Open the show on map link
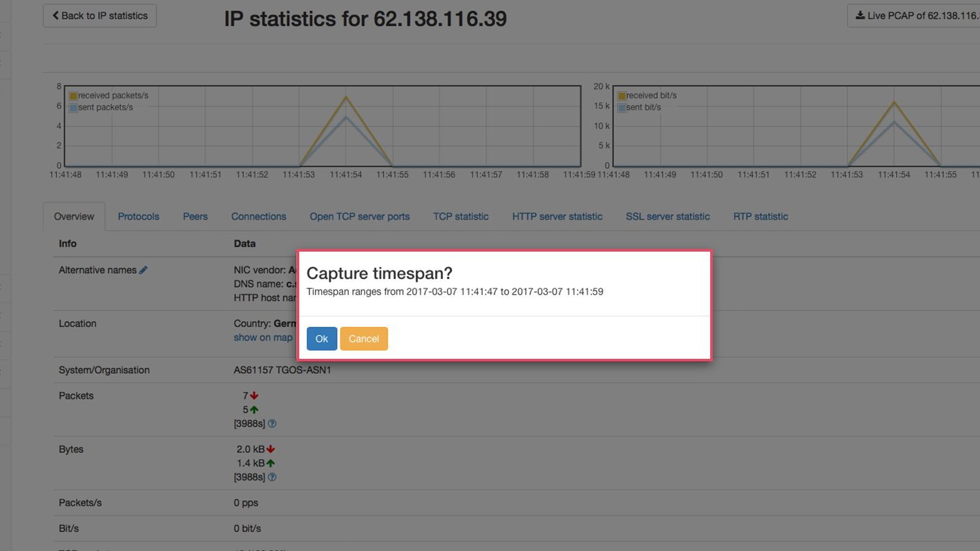The width and height of the screenshot is (980, 551). (x=263, y=337)
